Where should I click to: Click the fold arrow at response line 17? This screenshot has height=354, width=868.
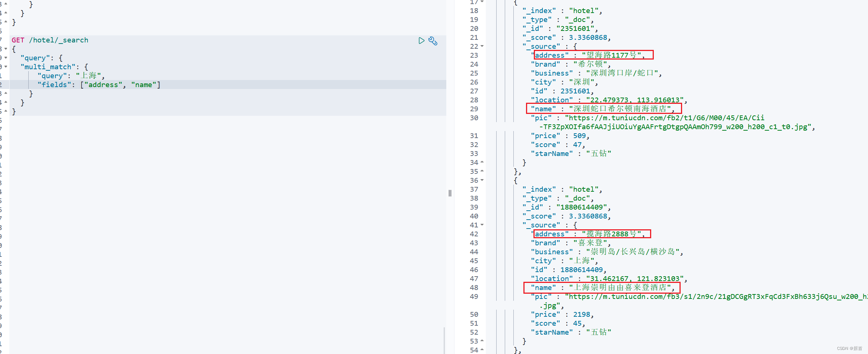click(482, 2)
